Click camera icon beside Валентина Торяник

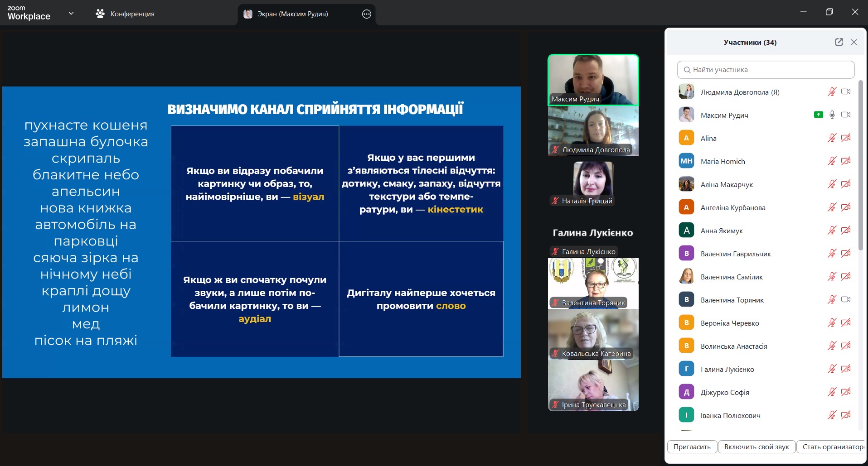click(x=845, y=300)
